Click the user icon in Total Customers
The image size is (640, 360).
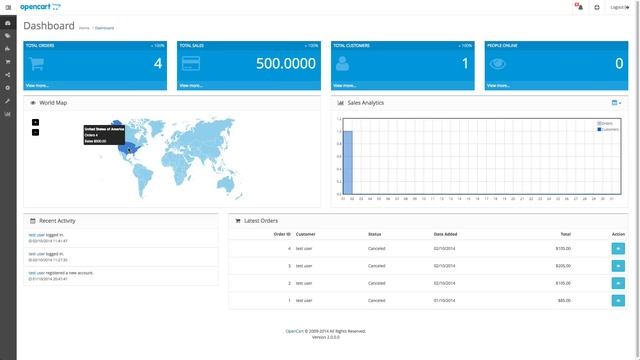pyautogui.click(x=342, y=64)
